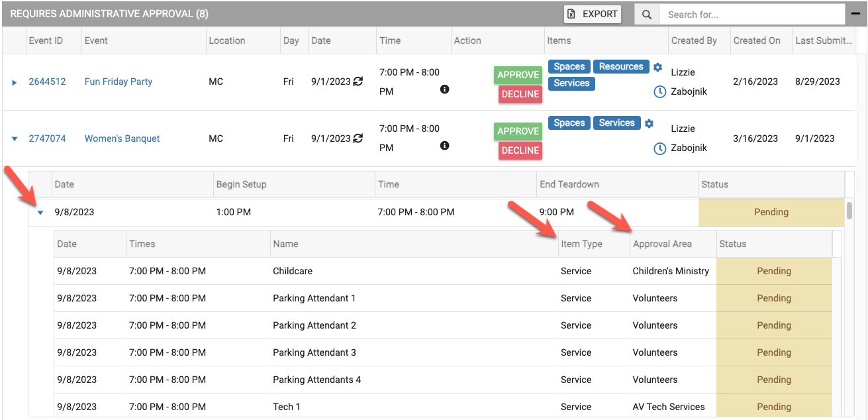Open gear settings for Women's Banquet items

coord(649,123)
